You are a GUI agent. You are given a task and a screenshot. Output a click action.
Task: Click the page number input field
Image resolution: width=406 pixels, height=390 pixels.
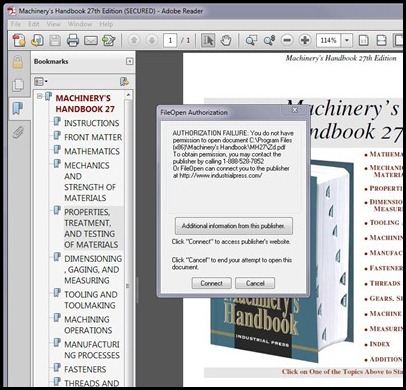[x=170, y=41]
